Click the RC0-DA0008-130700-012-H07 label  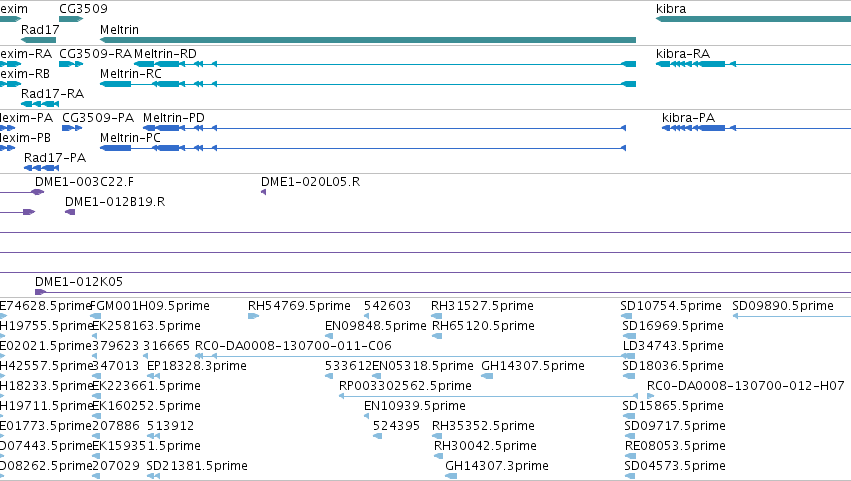(x=746, y=387)
